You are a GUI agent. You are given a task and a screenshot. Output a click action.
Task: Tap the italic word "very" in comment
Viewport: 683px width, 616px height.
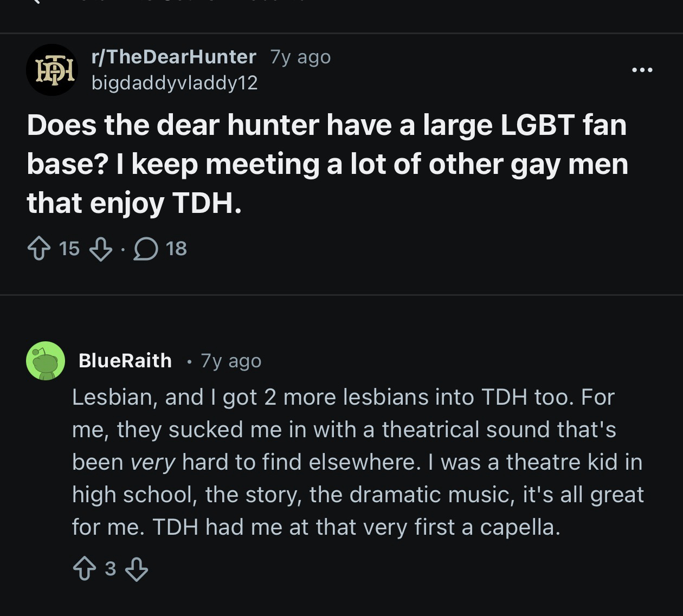point(153,462)
